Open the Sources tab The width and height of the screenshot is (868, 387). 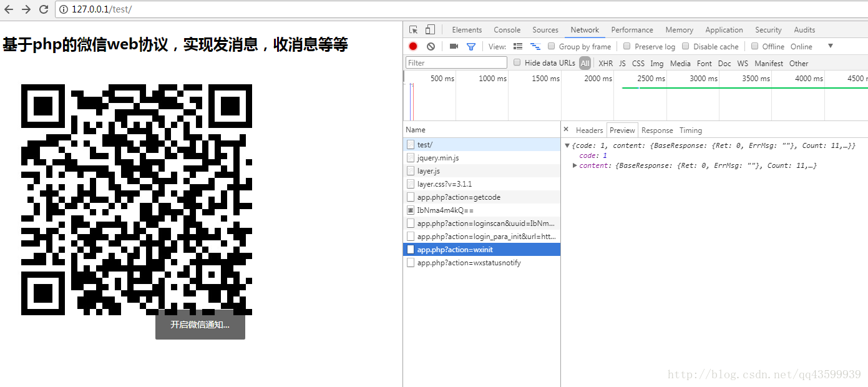[x=545, y=29]
